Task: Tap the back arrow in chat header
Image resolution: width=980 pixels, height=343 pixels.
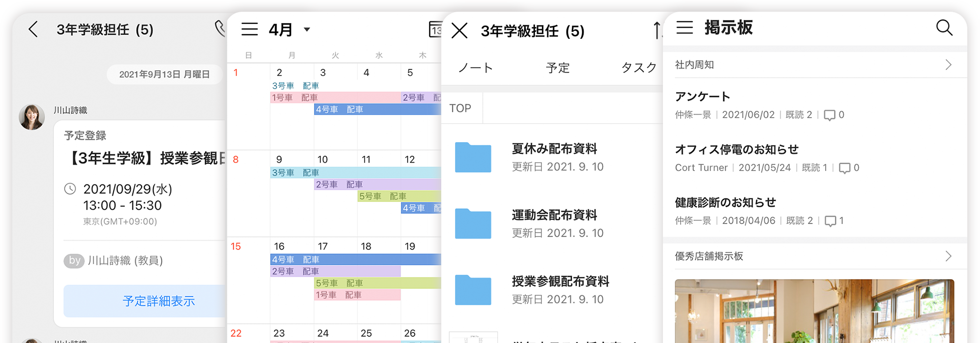Action: pyautogui.click(x=33, y=29)
